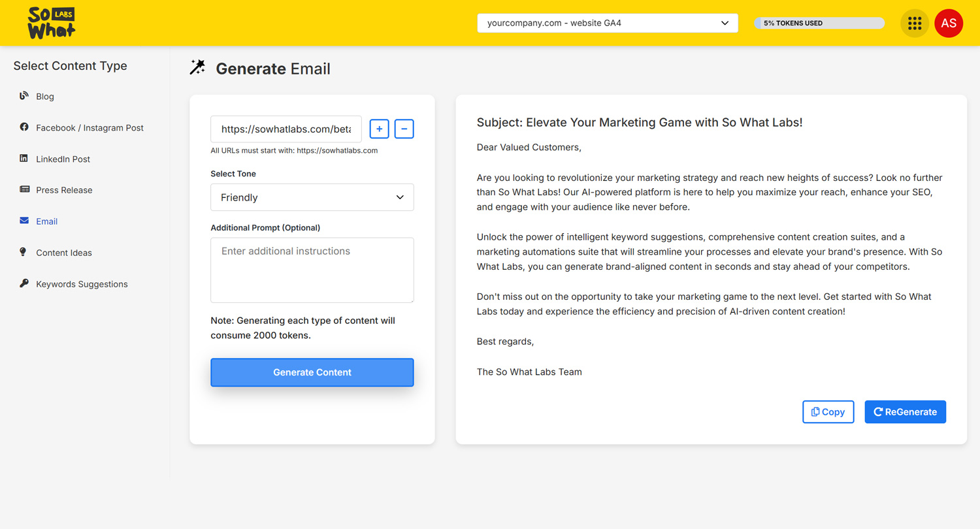Click the magic wand icon beside Generate Email
This screenshot has width=980, height=529.
(x=197, y=67)
